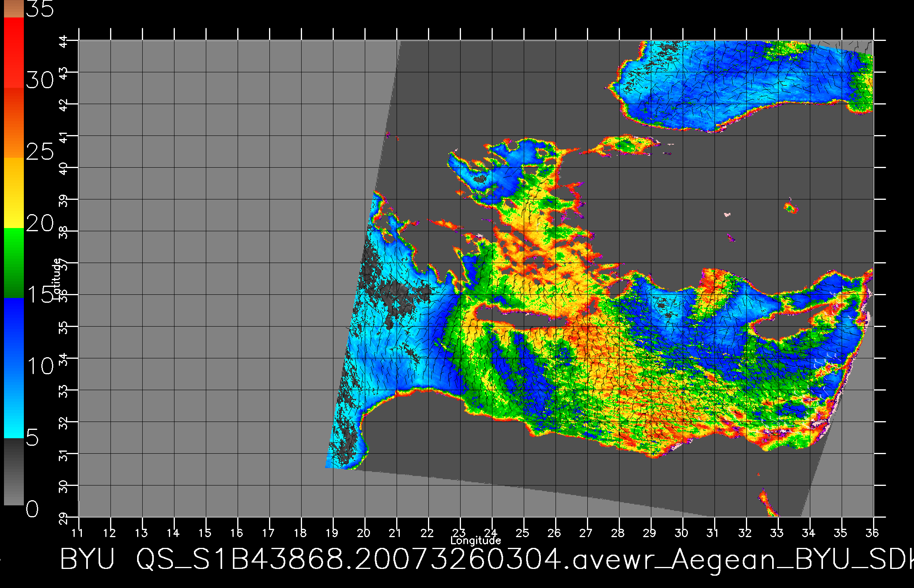Click the gray segment of the color bar
The width and height of the screenshot is (914, 588).
[14, 472]
